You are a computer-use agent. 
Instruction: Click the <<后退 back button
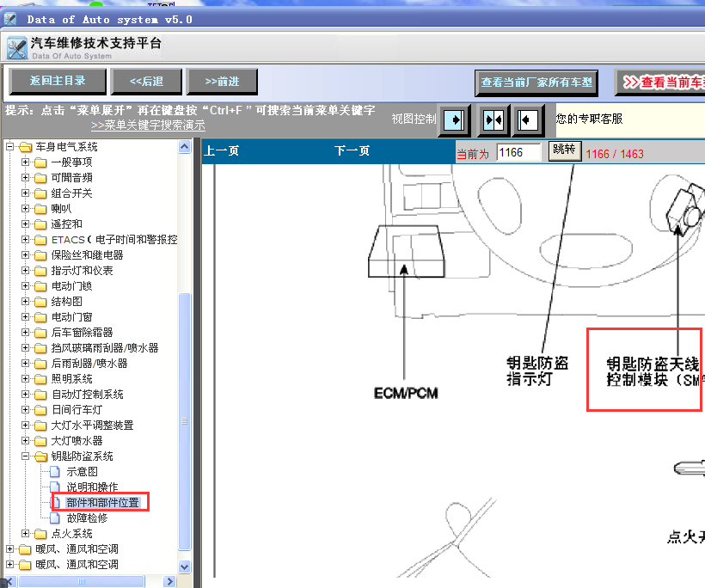point(146,82)
